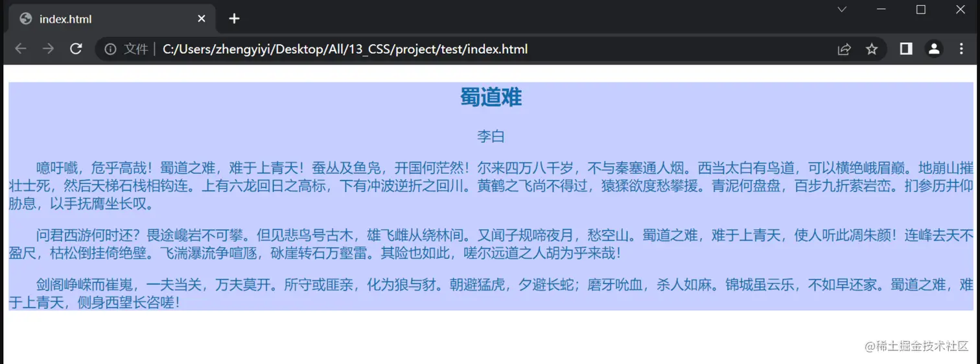Close the index.html tab
This screenshot has width=980, height=364.
pyautogui.click(x=202, y=19)
